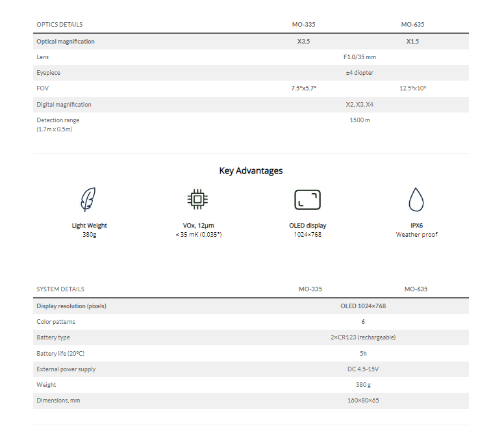Viewport: 504px width, 435px height.
Task: Select the OPTICS DETAILS table heading
Action: (x=60, y=25)
